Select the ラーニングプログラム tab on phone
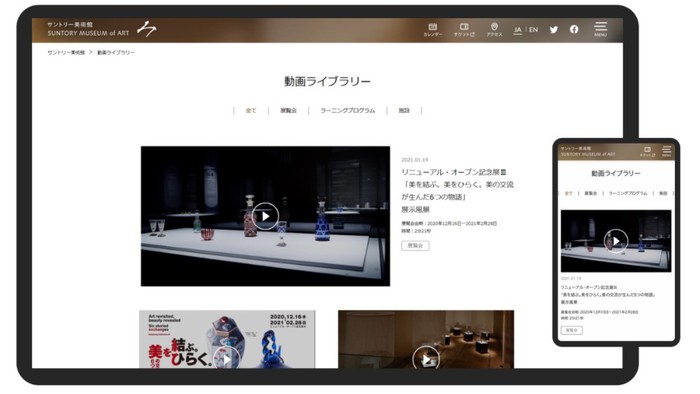 click(628, 193)
